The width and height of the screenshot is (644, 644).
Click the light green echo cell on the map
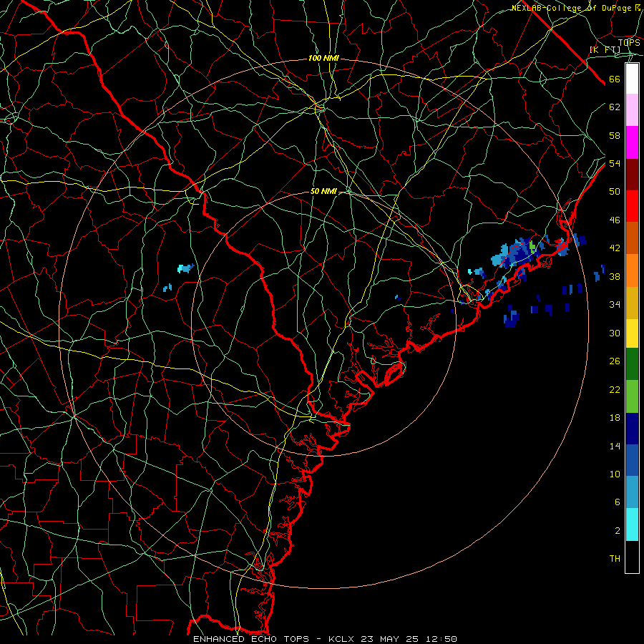point(532,246)
